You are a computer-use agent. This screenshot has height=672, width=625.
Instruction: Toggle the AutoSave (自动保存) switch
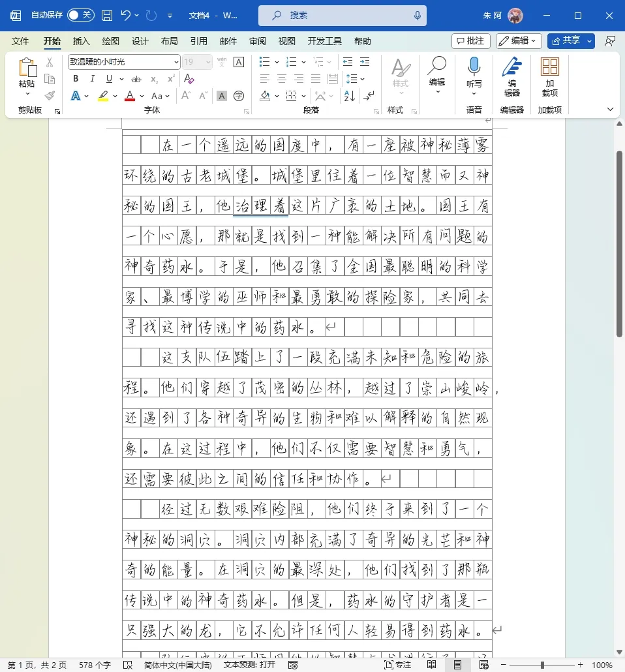tap(80, 15)
